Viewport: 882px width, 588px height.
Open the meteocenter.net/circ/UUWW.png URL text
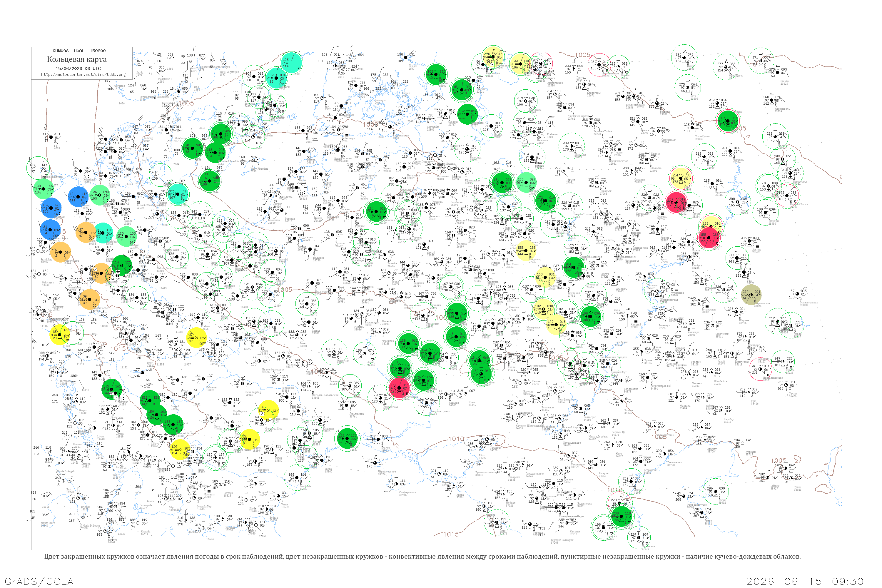(83, 74)
